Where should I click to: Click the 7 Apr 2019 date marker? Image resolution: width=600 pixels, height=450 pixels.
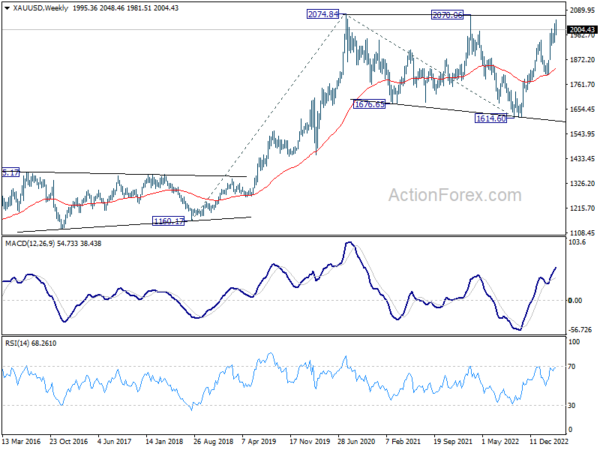point(259,441)
